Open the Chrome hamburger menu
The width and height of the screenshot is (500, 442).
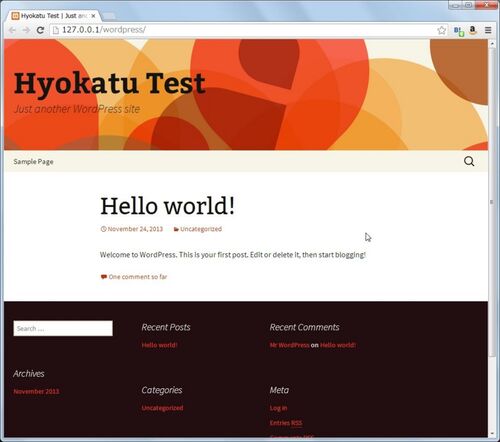(488, 30)
